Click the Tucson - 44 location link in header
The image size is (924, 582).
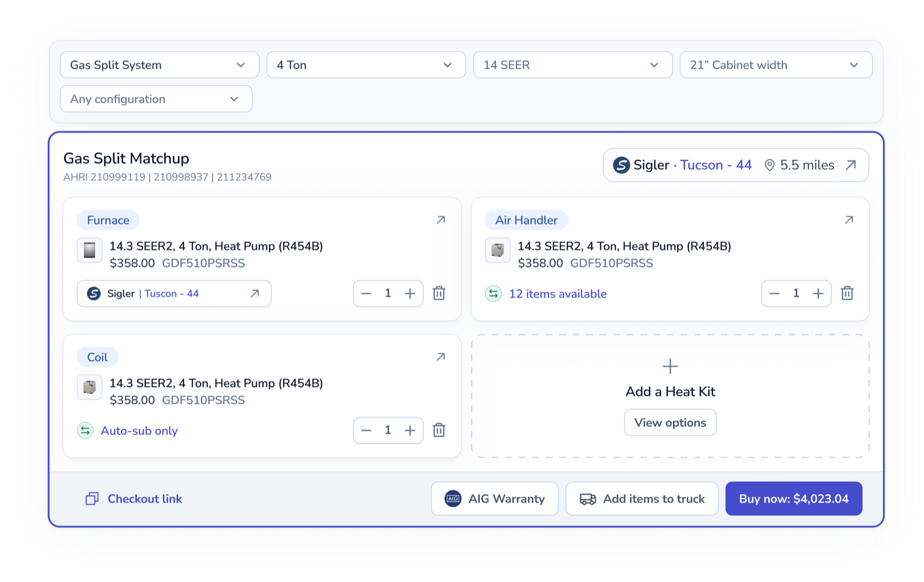point(716,165)
